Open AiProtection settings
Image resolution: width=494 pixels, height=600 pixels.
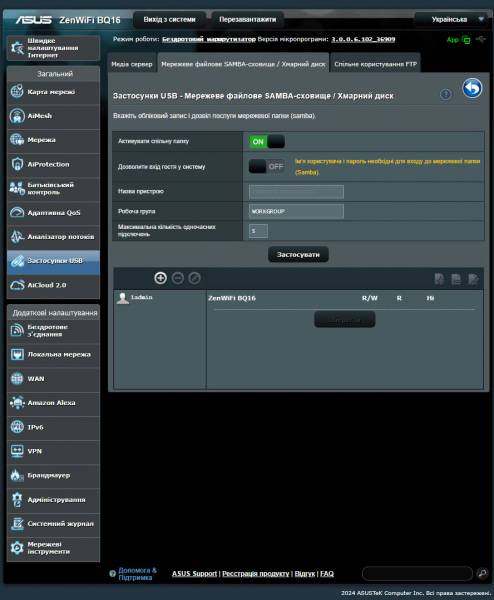coord(53,164)
